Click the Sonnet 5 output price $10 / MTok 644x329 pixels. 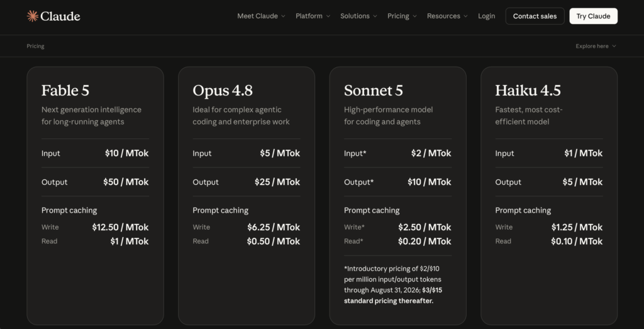coord(429,182)
